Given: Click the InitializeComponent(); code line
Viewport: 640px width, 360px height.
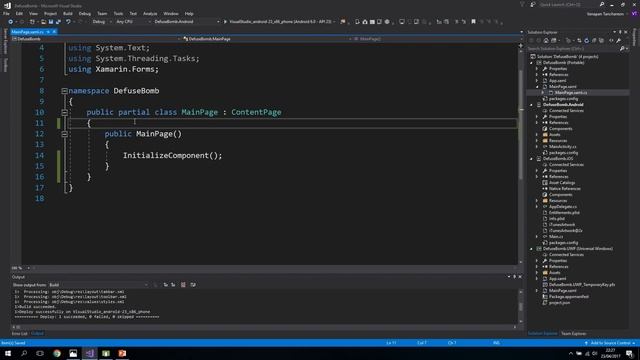Looking at the screenshot, I should pos(172,156).
